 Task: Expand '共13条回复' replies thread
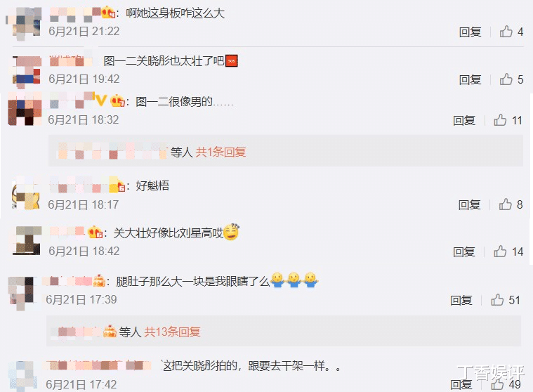(x=172, y=332)
